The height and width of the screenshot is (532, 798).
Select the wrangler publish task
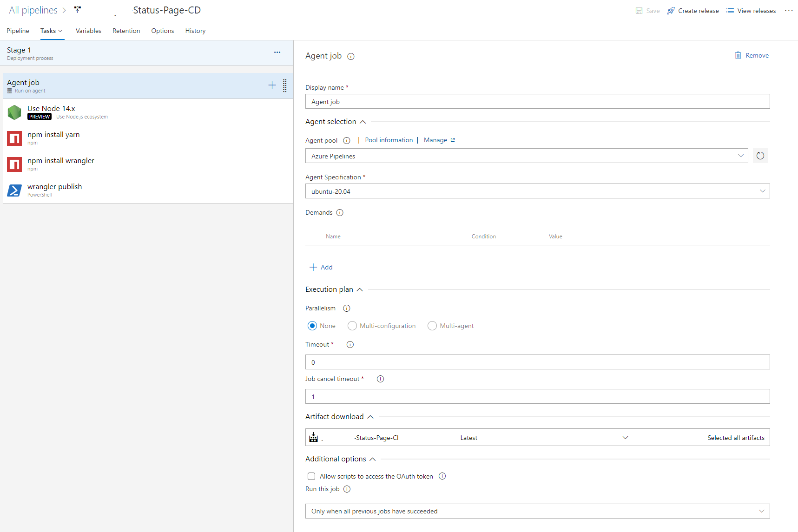148,190
